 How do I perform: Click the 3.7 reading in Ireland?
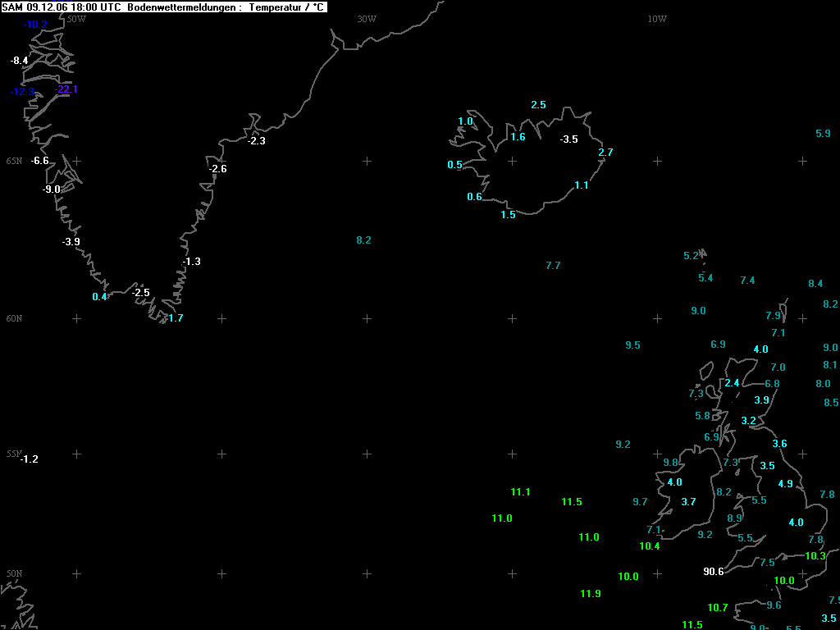click(688, 502)
